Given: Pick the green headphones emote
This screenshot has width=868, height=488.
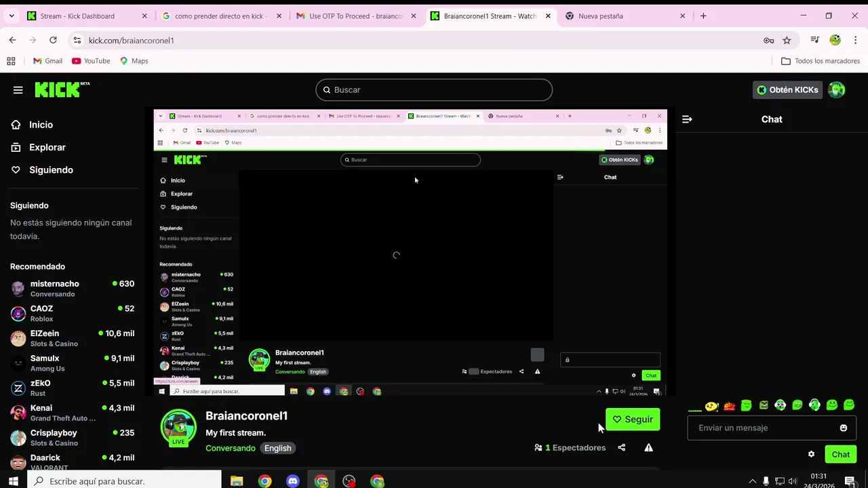Looking at the screenshot, I should click(x=814, y=405).
